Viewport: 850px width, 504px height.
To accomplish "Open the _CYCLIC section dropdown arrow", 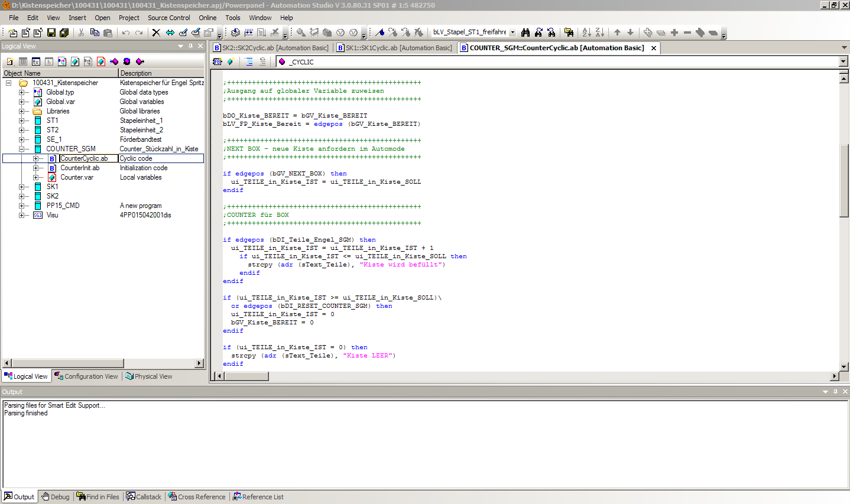I will tap(843, 61).
